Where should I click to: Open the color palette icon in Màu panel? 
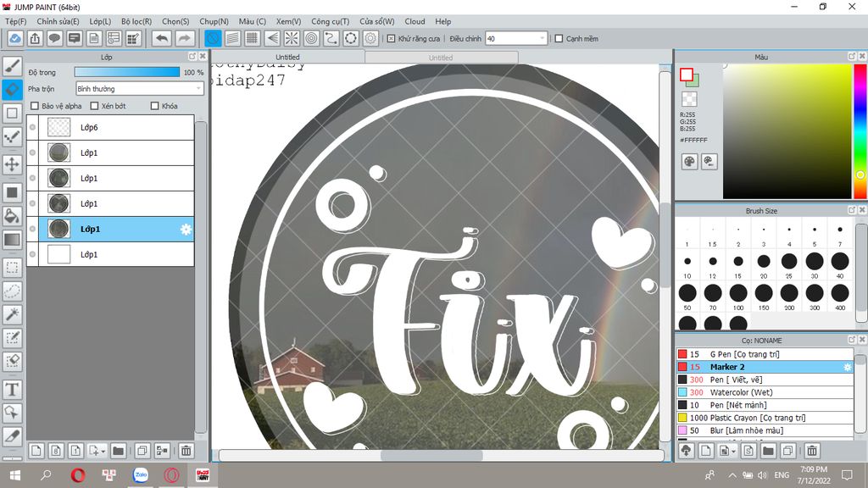(x=689, y=162)
